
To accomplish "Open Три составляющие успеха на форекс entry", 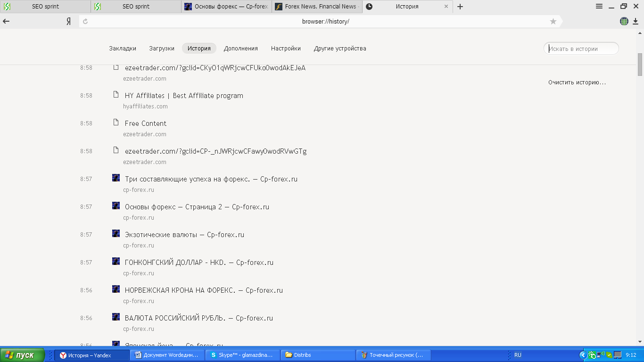I will click(211, 179).
